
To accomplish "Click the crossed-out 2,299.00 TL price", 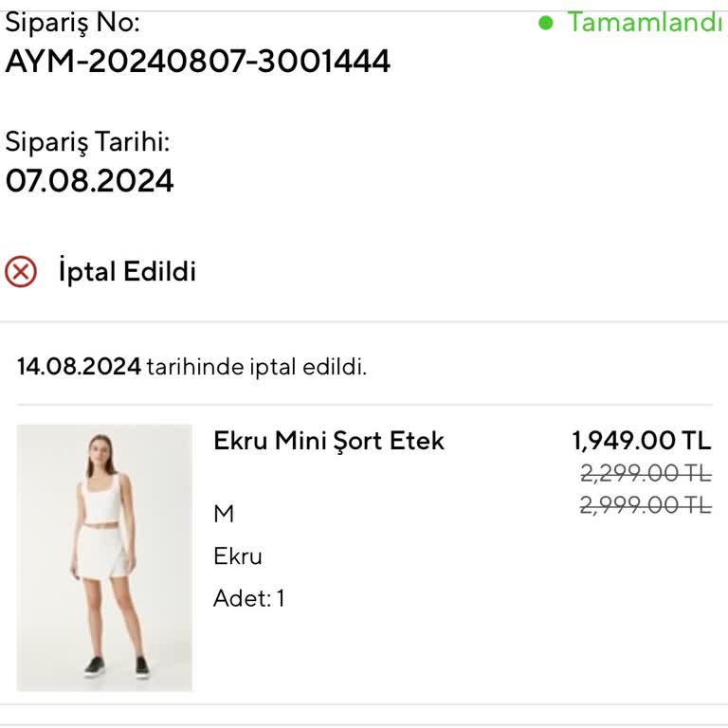I will pyautogui.click(x=645, y=472).
